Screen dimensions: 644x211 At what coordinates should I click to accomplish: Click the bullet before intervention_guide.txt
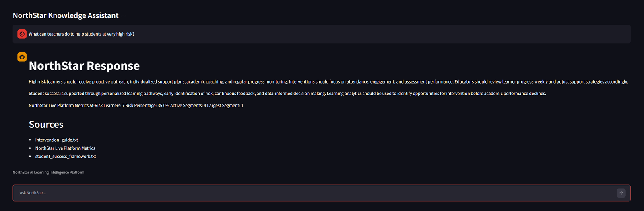[30, 140]
